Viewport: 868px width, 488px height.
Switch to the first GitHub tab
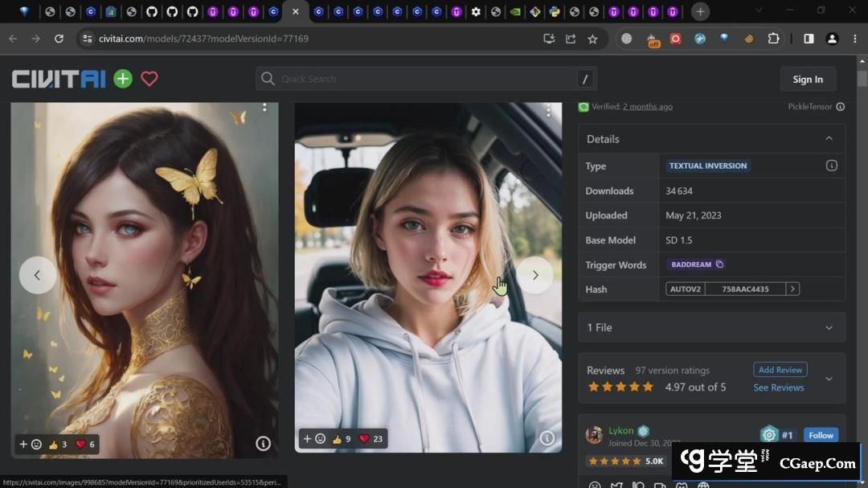(152, 12)
